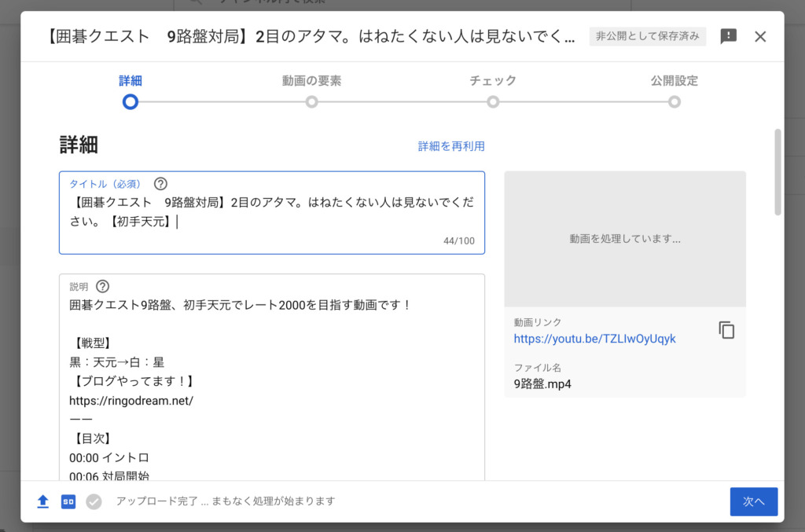Open the send feedback icon
805x532 pixels.
pyautogui.click(x=728, y=36)
